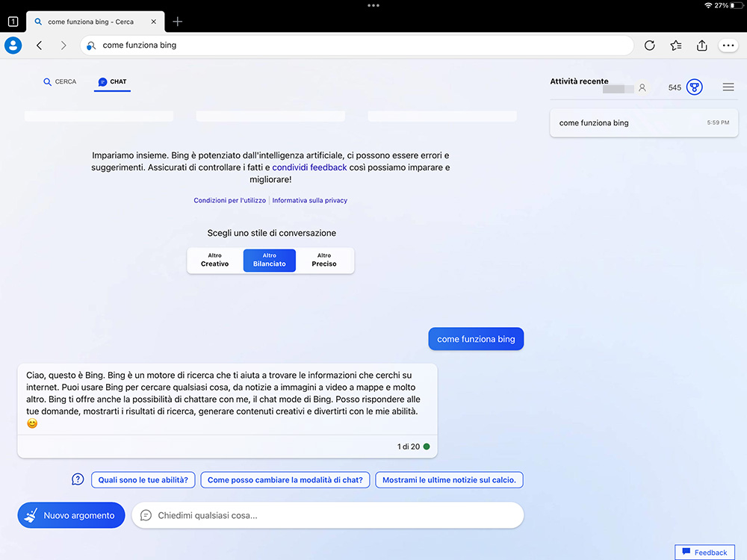Open favorites with the star icon
The width and height of the screenshot is (747, 560).
[x=675, y=46]
